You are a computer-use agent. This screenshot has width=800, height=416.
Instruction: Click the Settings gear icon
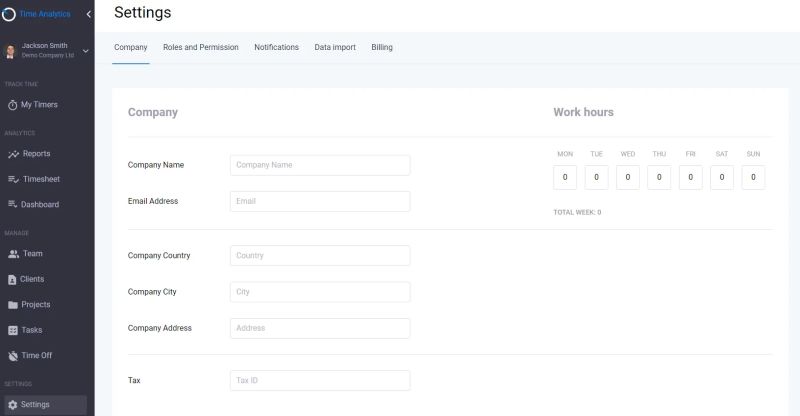(13, 404)
